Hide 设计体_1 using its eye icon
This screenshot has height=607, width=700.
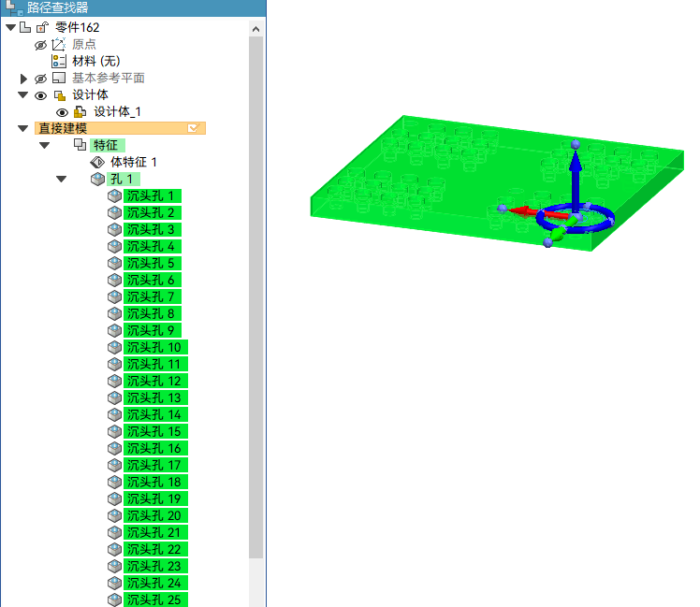pyautogui.click(x=62, y=112)
